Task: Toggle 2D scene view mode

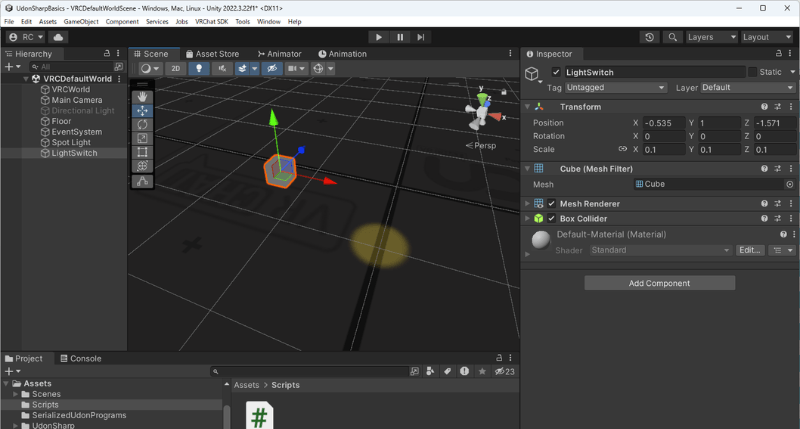Action: (176, 68)
